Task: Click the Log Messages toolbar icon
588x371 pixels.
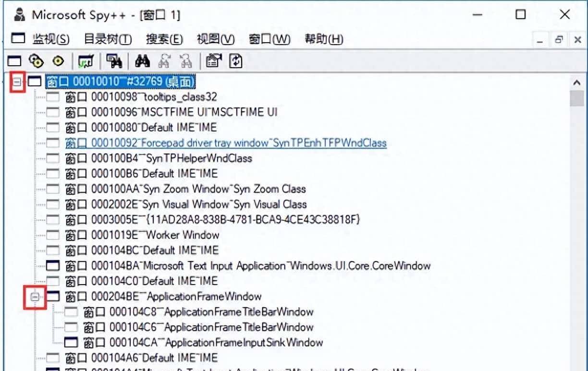Action: coord(86,61)
